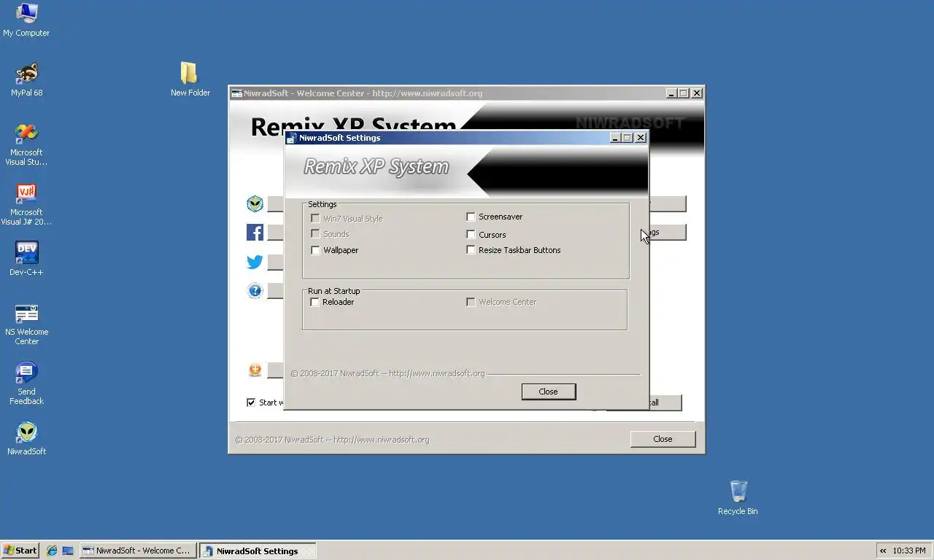
Task: Click the Twitter bird icon in Welcome Center
Action: point(255,262)
